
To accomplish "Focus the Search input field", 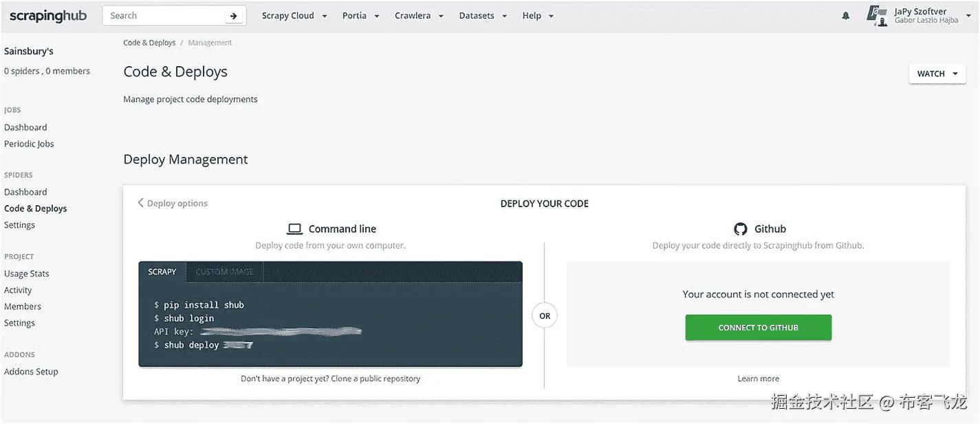I will click(x=165, y=16).
